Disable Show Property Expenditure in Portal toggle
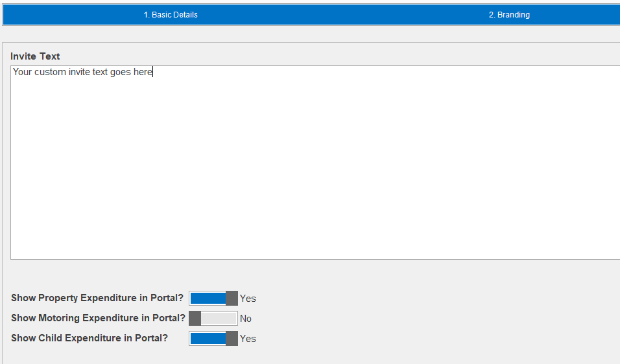This screenshot has height=364, width=620. point(213,298)
